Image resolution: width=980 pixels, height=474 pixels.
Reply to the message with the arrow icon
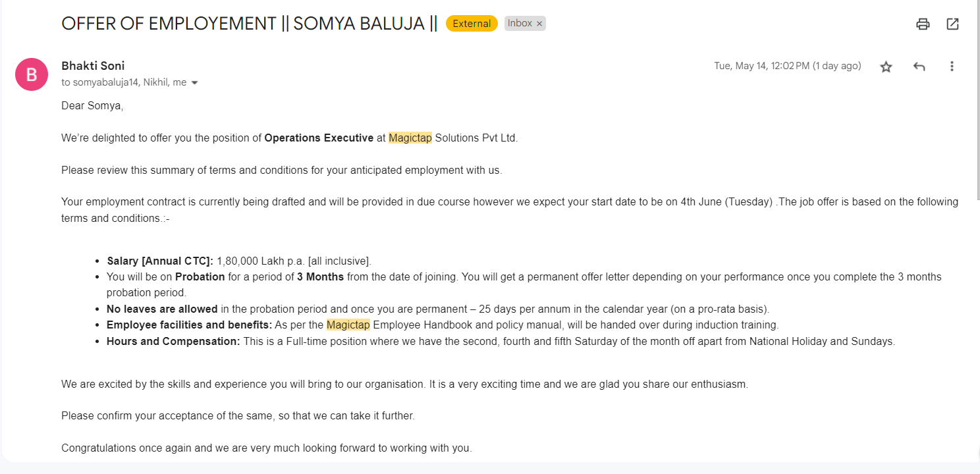coord(919,66)
